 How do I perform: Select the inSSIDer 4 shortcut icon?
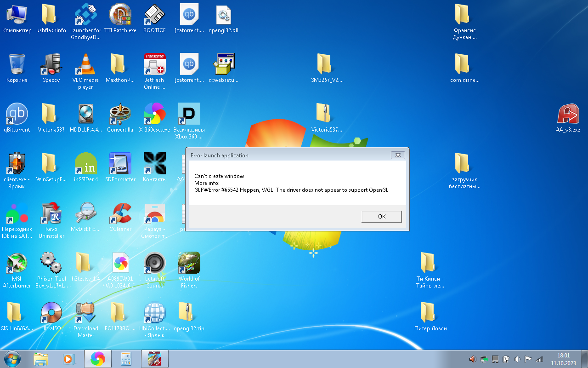(85, 168)
